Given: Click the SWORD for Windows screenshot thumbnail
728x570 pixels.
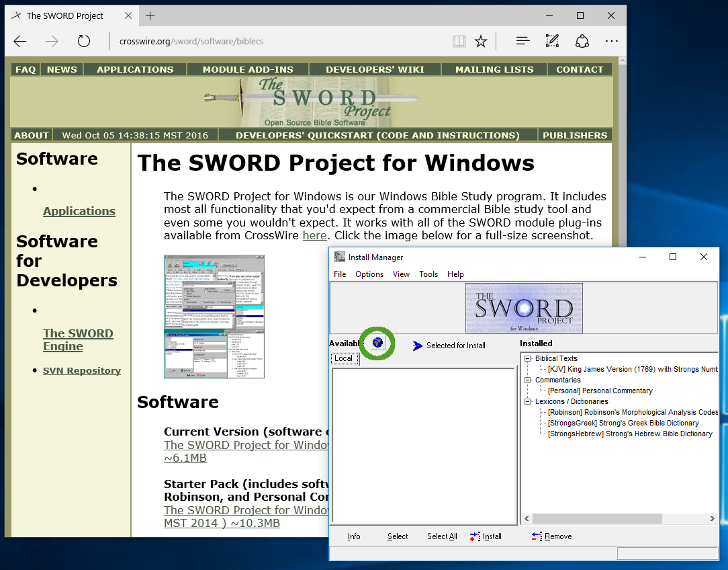Looking at the screenshot, I should [x=214, y=316].
